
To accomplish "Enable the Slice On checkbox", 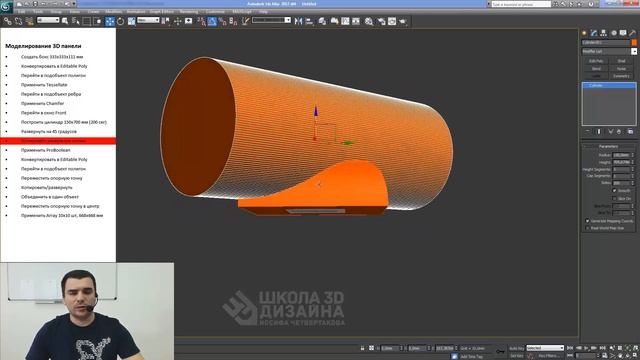I will click(x=614, y=198).
